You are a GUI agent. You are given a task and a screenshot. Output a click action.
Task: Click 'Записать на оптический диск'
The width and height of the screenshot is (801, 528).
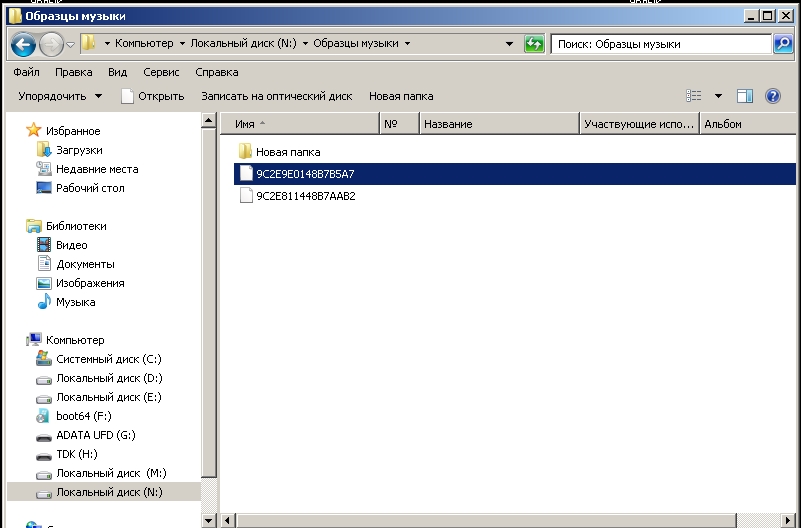[276, 96]
